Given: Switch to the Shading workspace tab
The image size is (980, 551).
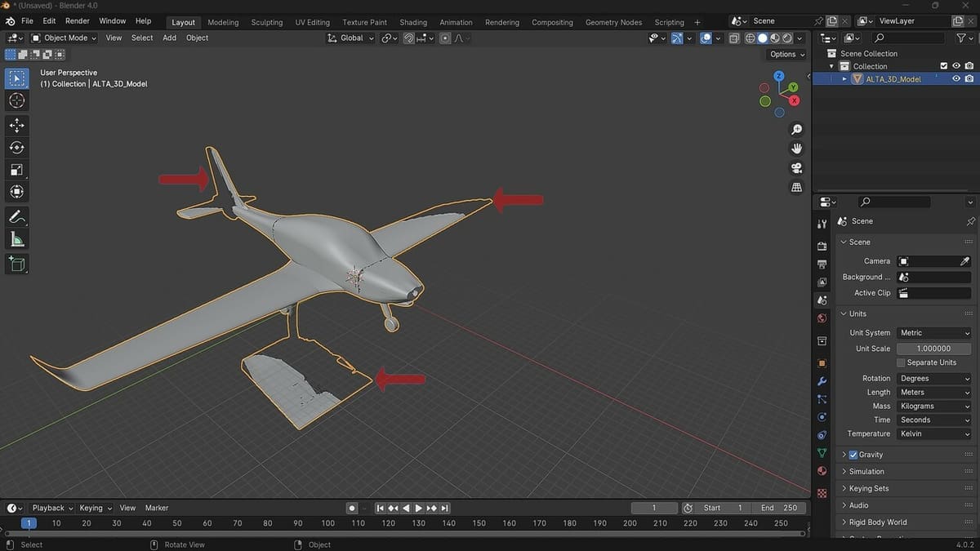Looking at the screenshot, I should [413, 22].
